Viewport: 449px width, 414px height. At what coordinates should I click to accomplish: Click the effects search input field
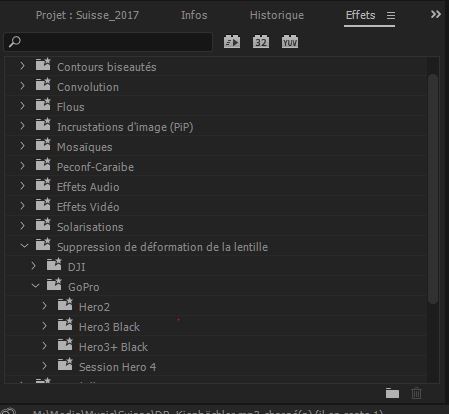(108, 42)
